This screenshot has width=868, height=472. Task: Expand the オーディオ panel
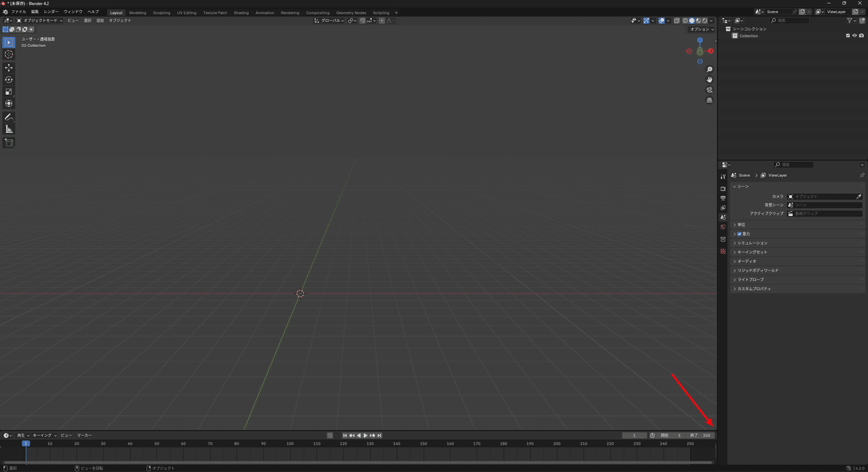coord(798,261)
